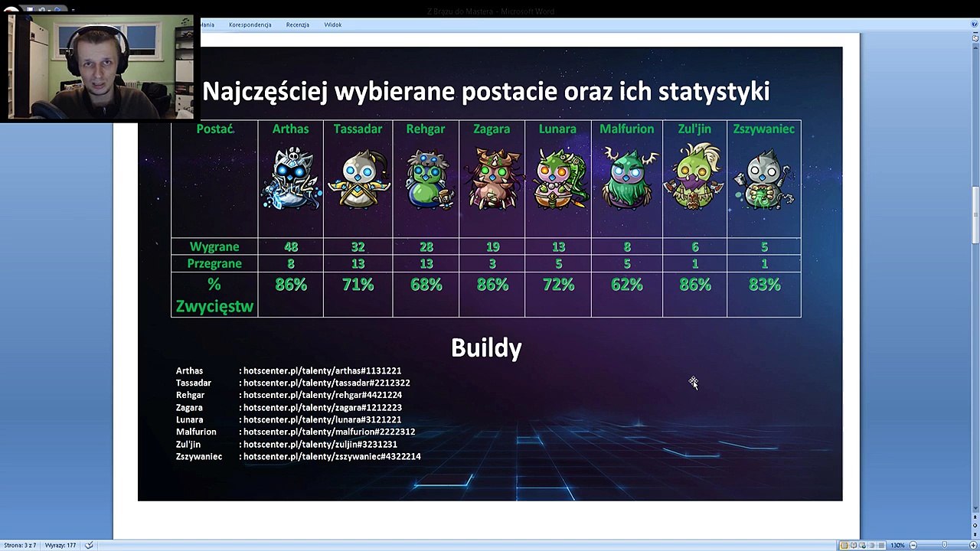Click Zszywaniec's win rate 83%
This screenshot has width=980, height=551.
click(764, 285)
